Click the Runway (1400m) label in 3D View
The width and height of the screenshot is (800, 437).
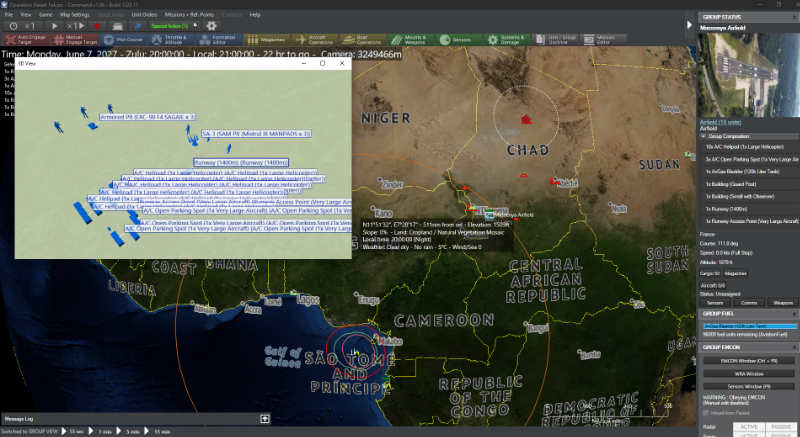coord(241,162)
